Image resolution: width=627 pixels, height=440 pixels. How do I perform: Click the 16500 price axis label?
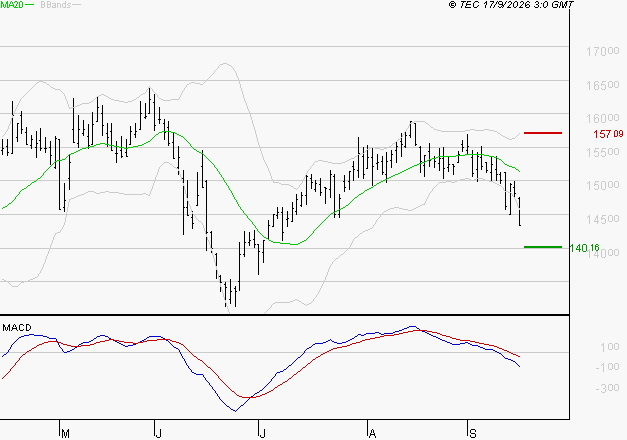pos(603,85)
